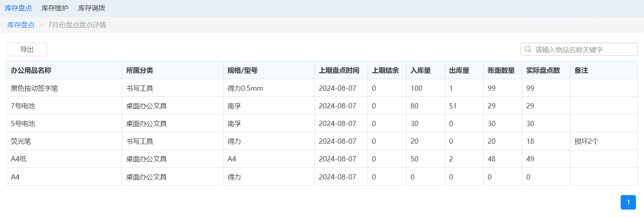Image resolution: width=644 pixels, height=218 pixels.
Task: Select the 黑色按动签字笔 row name cell
Action: tap(35, 88)
